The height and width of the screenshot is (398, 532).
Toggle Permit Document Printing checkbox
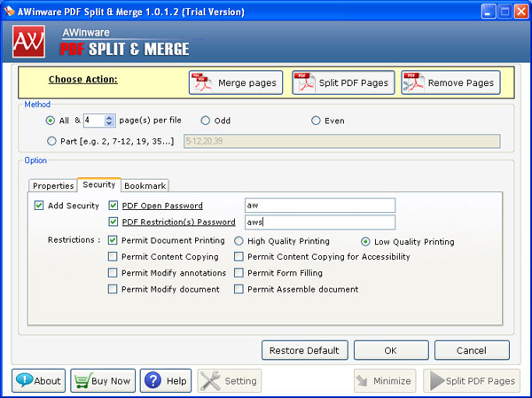[113, 240]
